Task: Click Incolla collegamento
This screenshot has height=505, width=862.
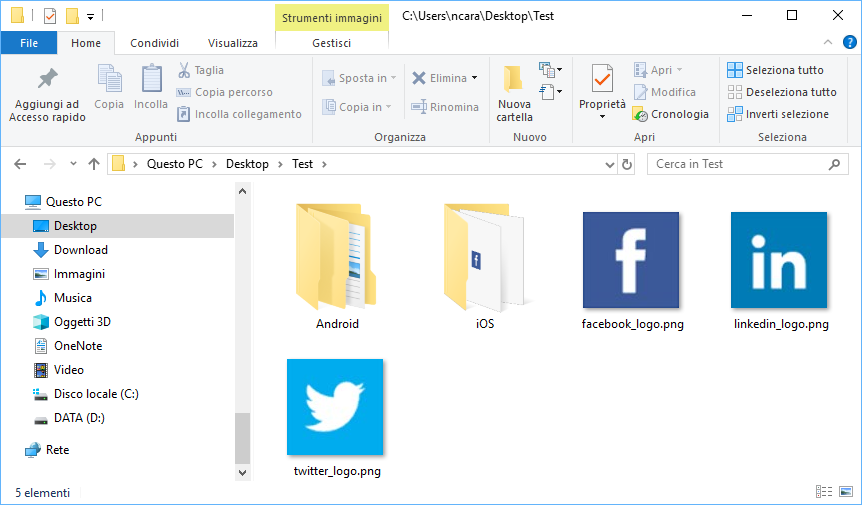Action: (x=239, y=114)
